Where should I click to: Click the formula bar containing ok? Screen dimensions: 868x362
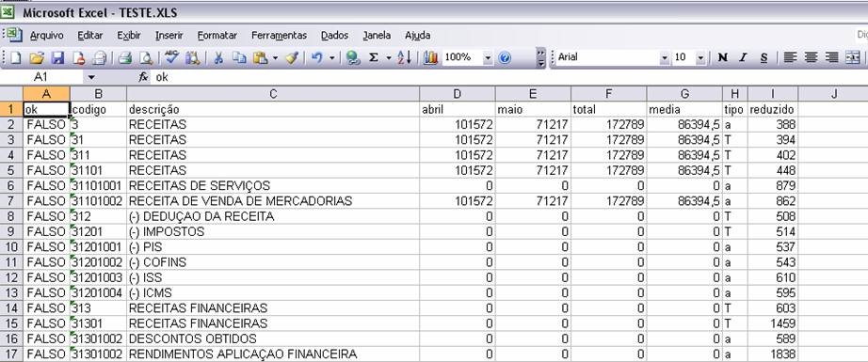pos(509,77)
